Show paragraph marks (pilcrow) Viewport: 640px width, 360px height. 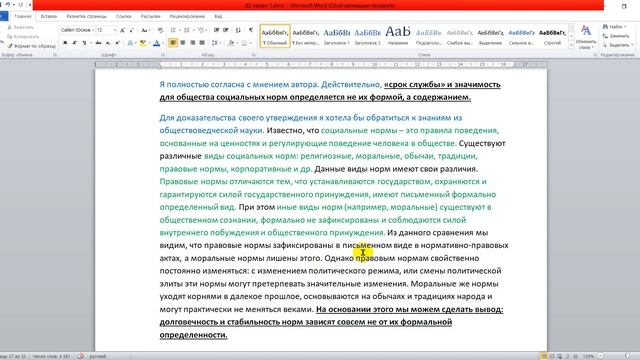251,30
